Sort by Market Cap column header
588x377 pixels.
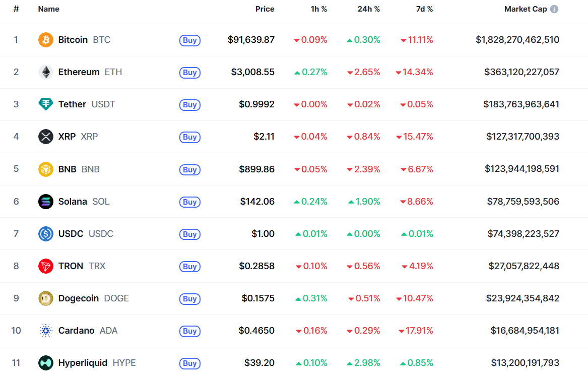click(x=525, y=9)
